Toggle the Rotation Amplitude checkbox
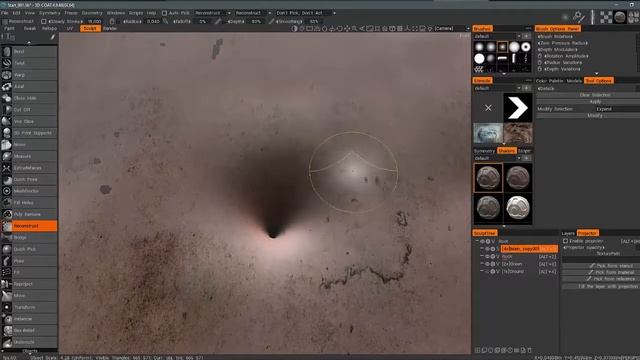Screen dimensions: 640x360 click(540, 56)
